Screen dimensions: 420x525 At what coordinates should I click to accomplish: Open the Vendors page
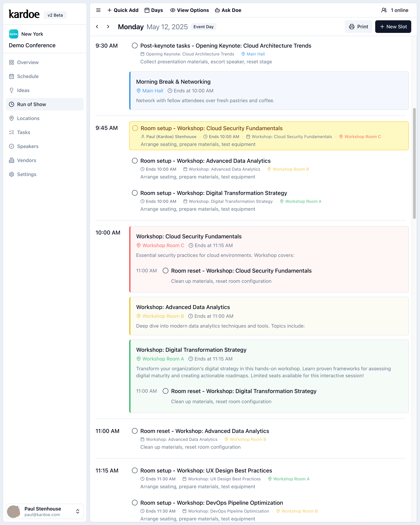[45, 160]
